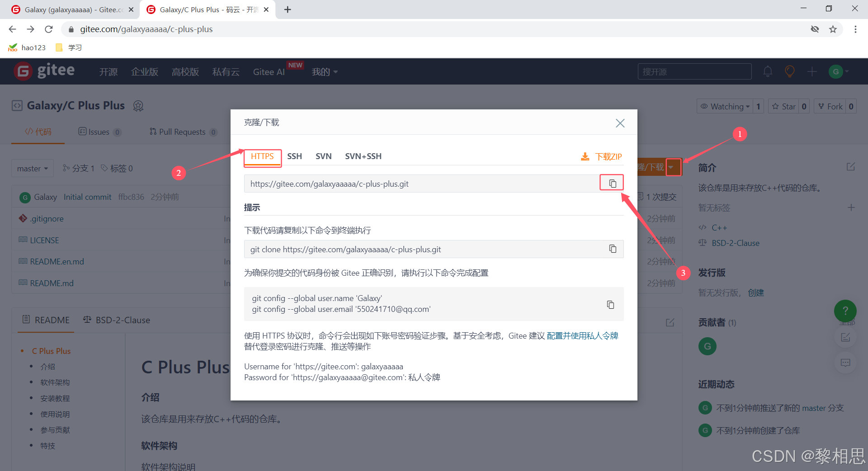The height and width of the screenshot is (471, 868).
Task: Click 创建 to create a release
Action: pos(756,293)
